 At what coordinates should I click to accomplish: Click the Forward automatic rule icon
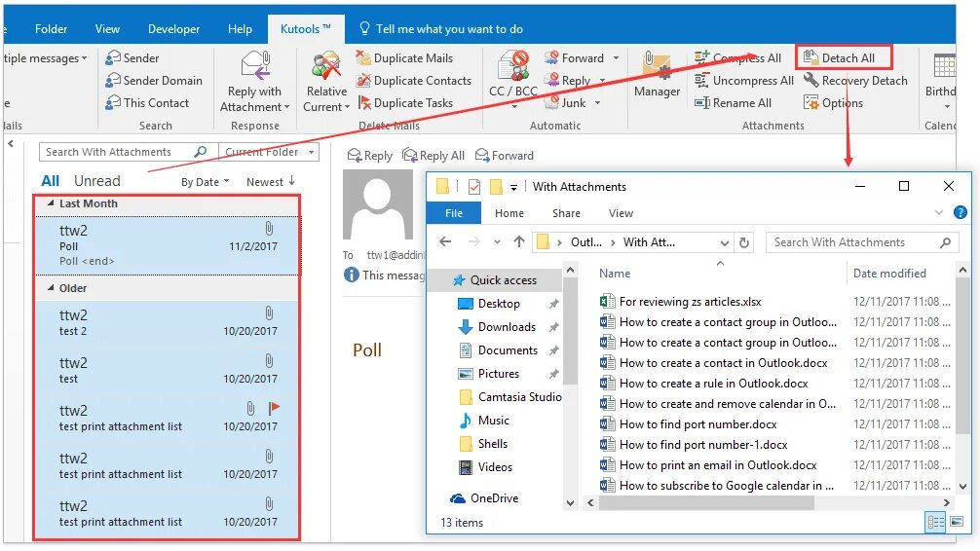click(550, 58)
